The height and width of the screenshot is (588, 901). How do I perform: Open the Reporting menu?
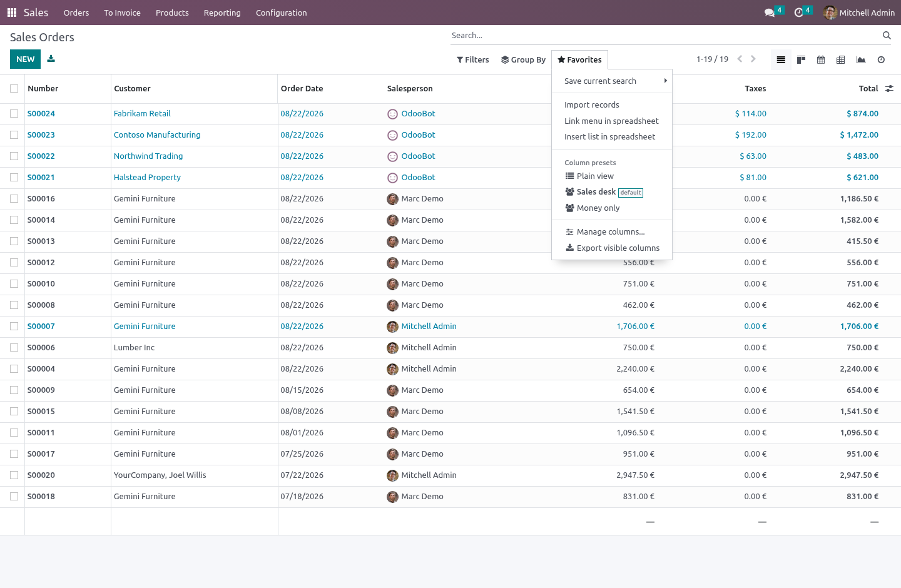point(222,13)
